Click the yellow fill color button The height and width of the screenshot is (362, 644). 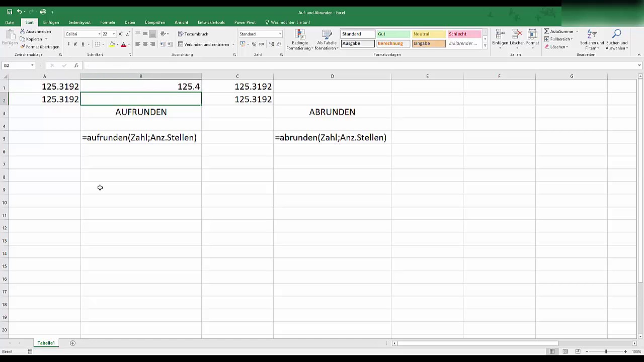click(x=112, y=44)
